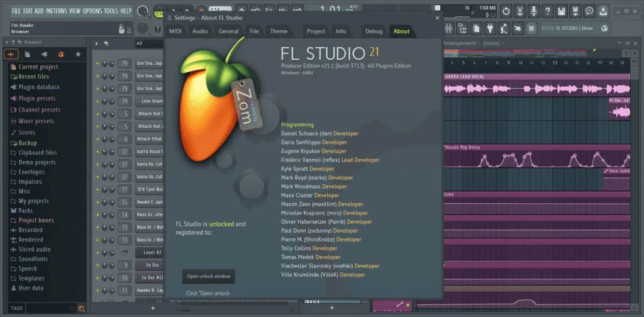Viewport: 644px width, 317px height.
Task: Click the mouse icon in hint panel
Action: click(121, 28)
